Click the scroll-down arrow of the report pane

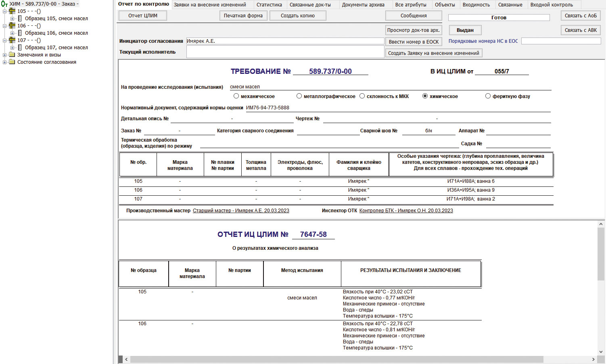pyautogui.click(x=601, y=351)
